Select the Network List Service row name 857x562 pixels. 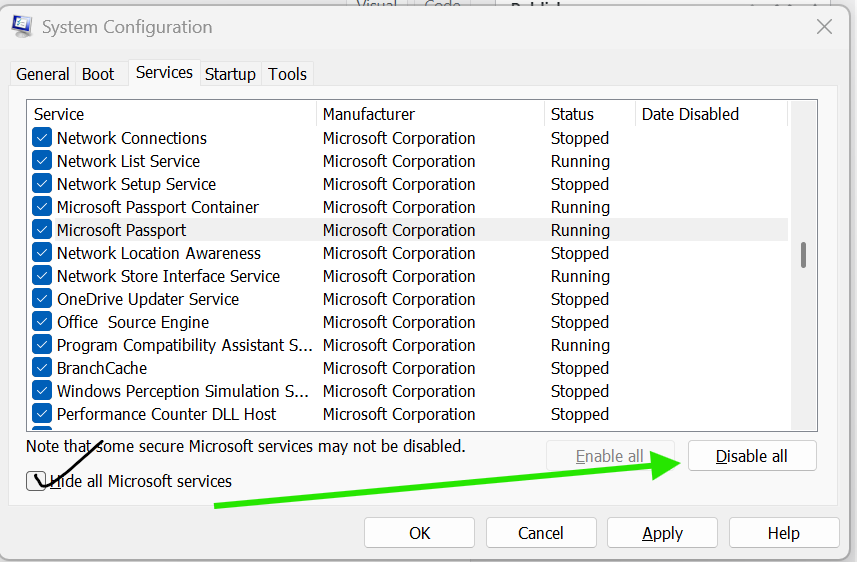[x=128, y=161]
